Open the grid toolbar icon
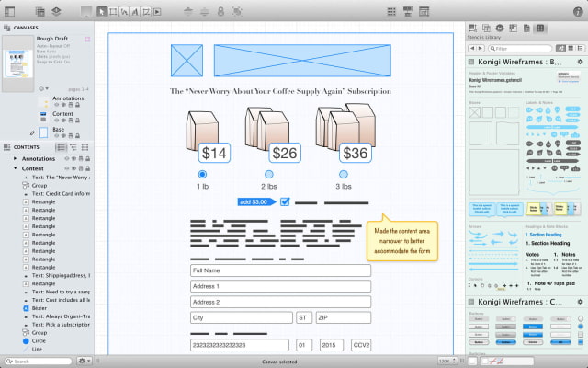588x368 pixels. (391, 12)
